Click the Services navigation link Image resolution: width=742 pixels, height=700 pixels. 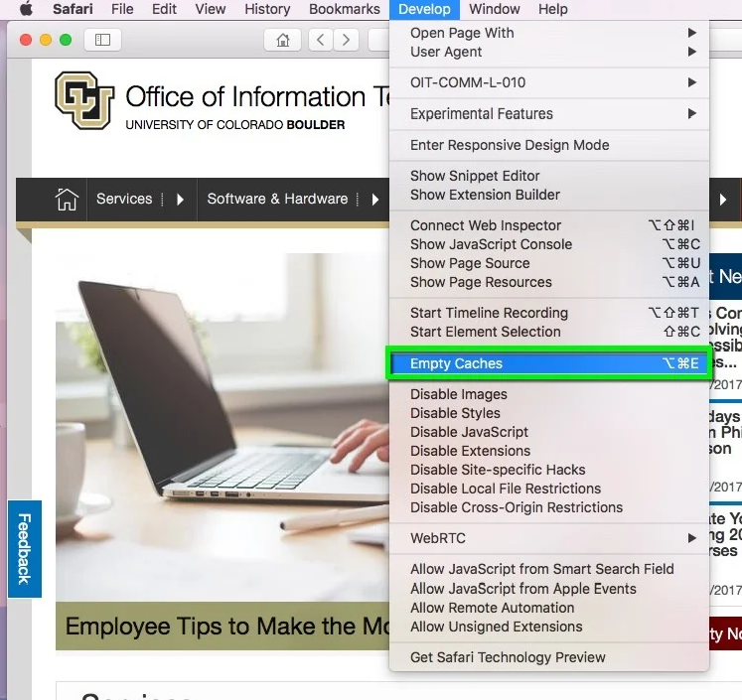(124, 199)
